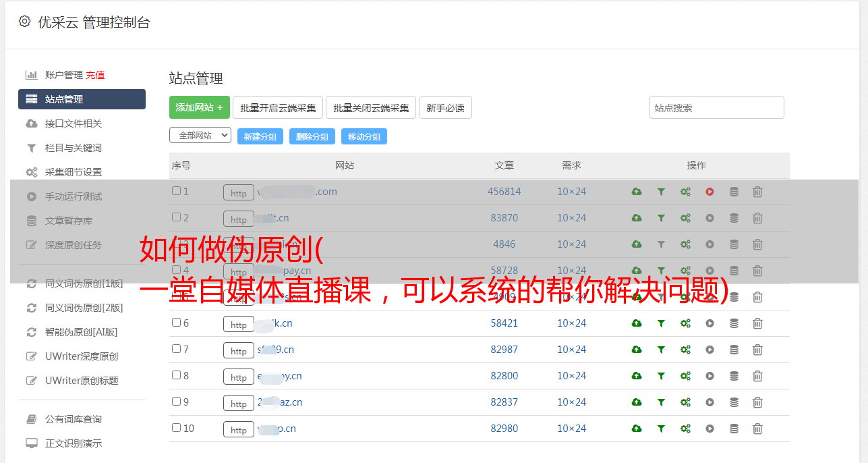Screen dimensions: 868x463
Task: Focus the 站点搜索 search field
Action: (717, 107)
